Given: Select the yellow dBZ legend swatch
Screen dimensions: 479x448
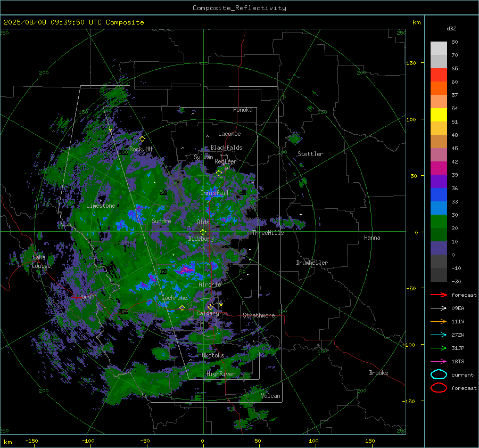Looking at the screenshot, I should pyautogui.click(x=439, y=115).
